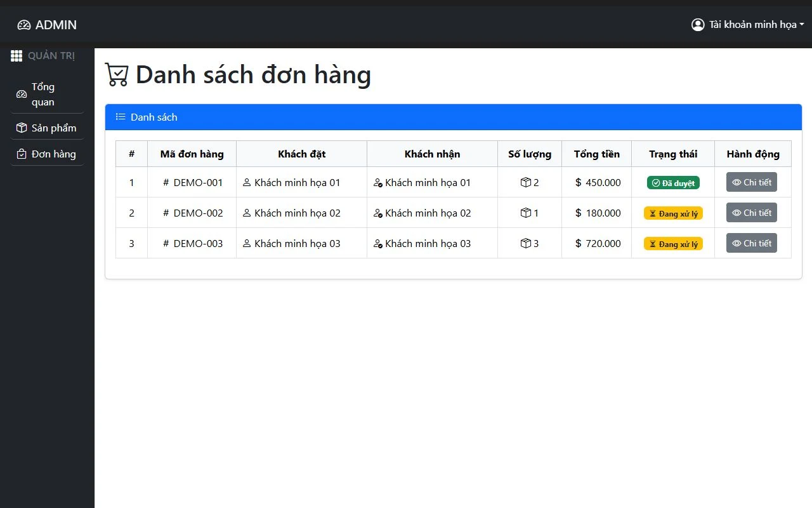
Task: Click the Hành động column header
Action: tap(753, 154)
